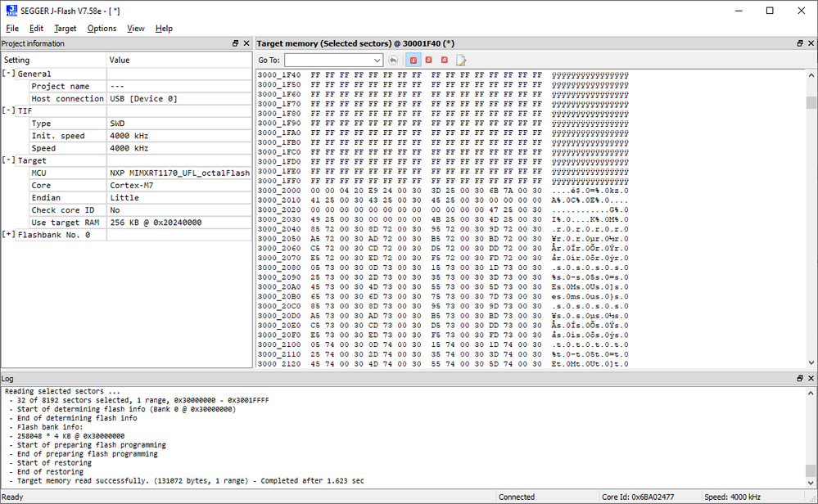The width and height of the screenshot is (818, 504).
Task: Select the Core value Cortex-M7
Action: tap(132, 186)
